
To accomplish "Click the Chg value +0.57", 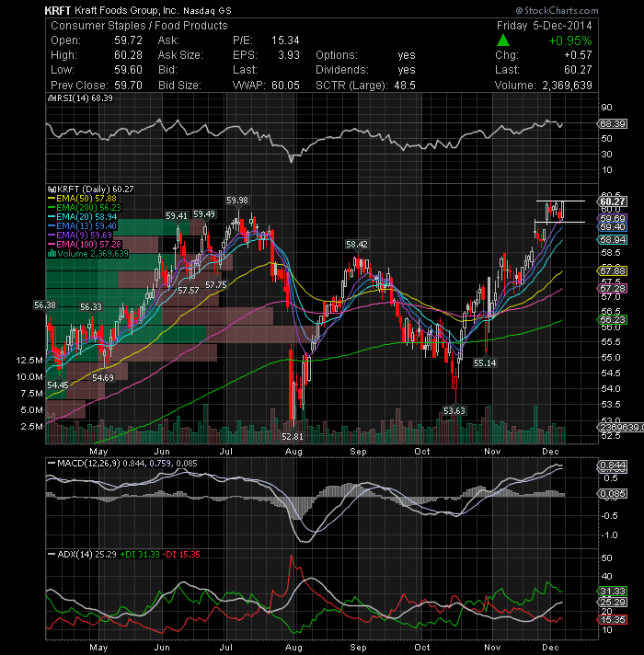I will (x=578, y=55).
